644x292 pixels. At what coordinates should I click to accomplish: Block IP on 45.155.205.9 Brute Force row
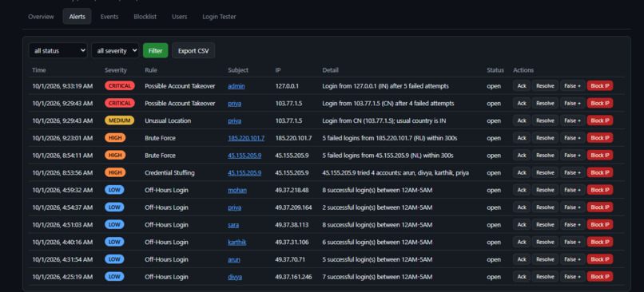(x=600, y=156)
